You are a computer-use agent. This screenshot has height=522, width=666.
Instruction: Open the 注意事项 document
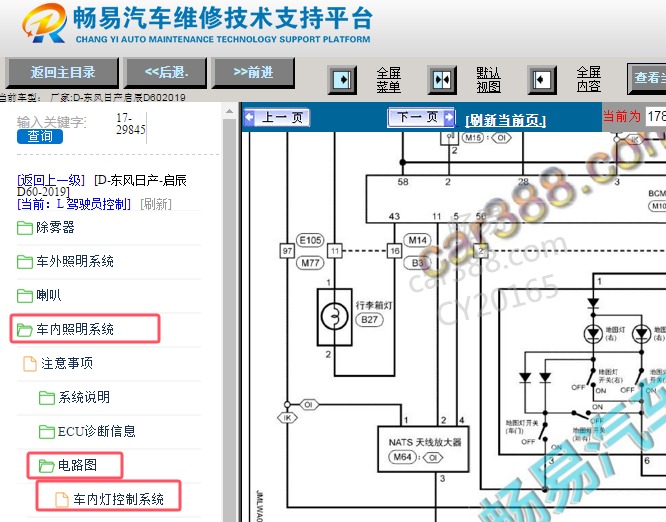67,363
